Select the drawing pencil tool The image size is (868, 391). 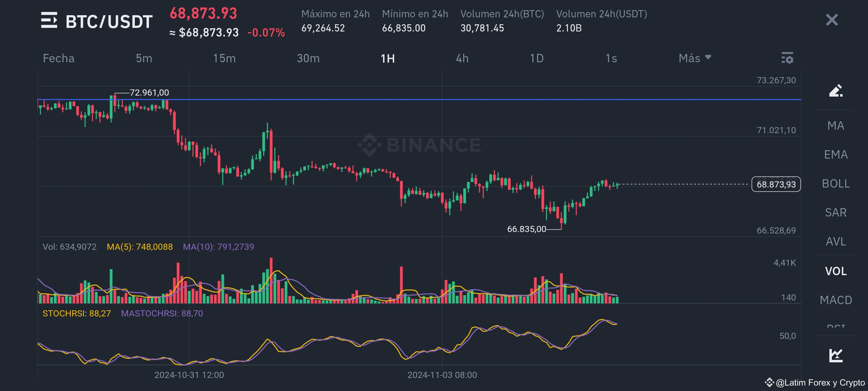point(836,91)
